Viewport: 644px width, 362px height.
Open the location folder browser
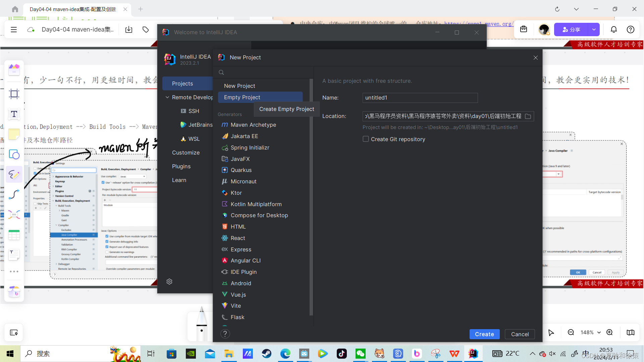tap(528, 116)
